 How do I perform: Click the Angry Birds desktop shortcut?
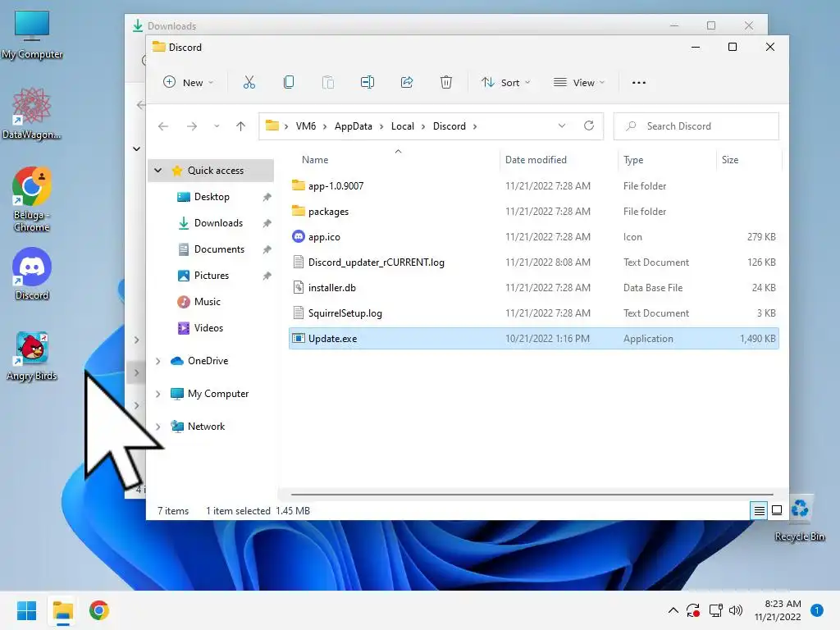pos(32,356)
